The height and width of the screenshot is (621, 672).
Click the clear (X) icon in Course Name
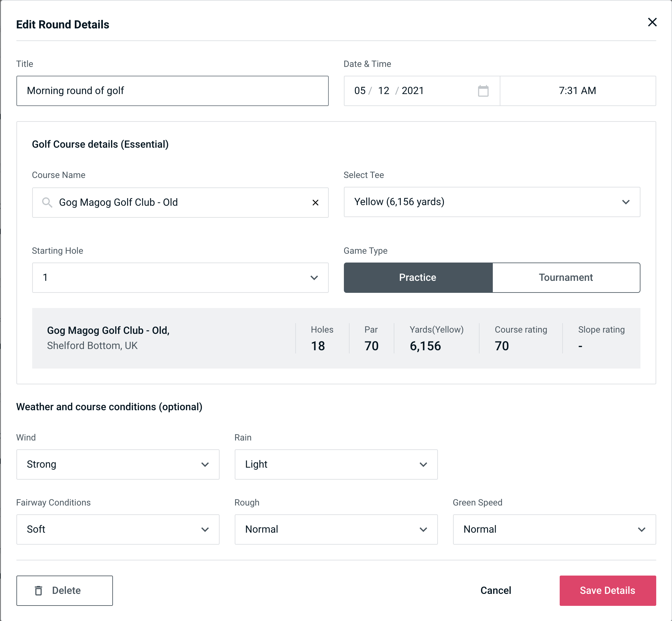[x=315, y=202]
